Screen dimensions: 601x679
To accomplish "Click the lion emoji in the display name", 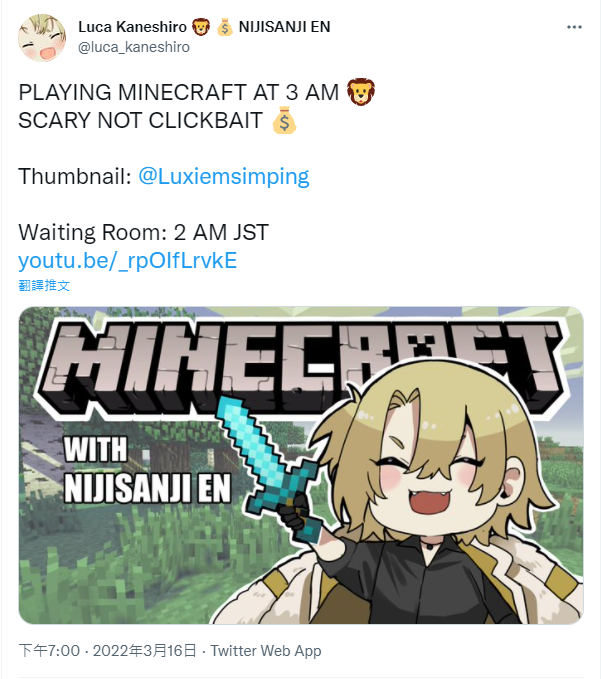I will [x=200, y=27].
